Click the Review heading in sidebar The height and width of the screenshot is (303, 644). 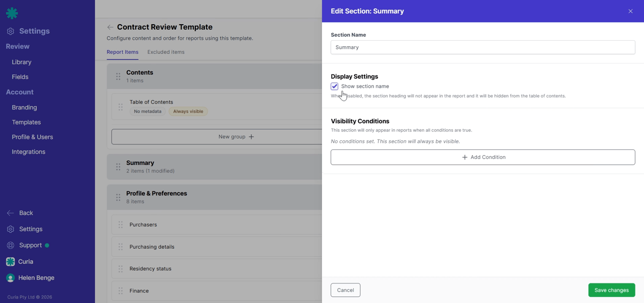click(x=18, y=46)
